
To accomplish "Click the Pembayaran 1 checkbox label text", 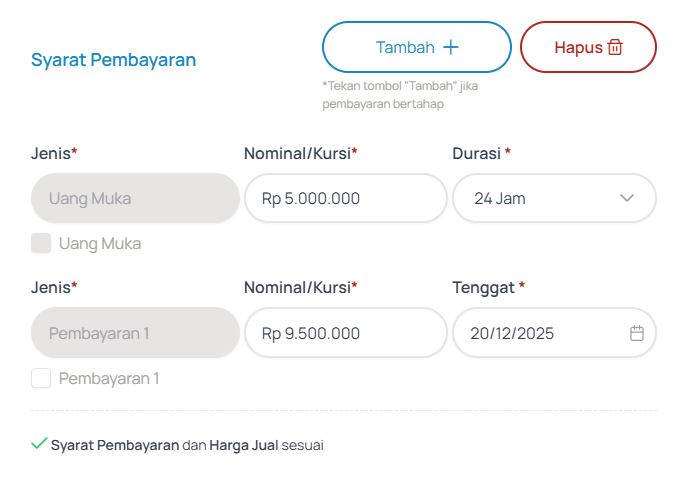I will 109,378.
